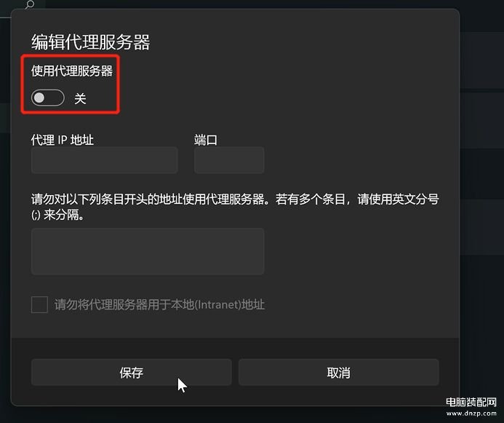Click the 使用代理服务器 label text

(x=72, y=71)
